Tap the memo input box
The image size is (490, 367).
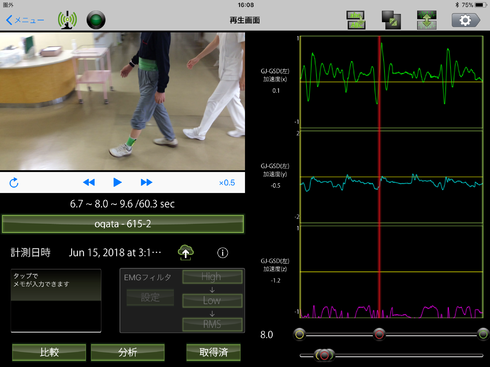point(56,301)
